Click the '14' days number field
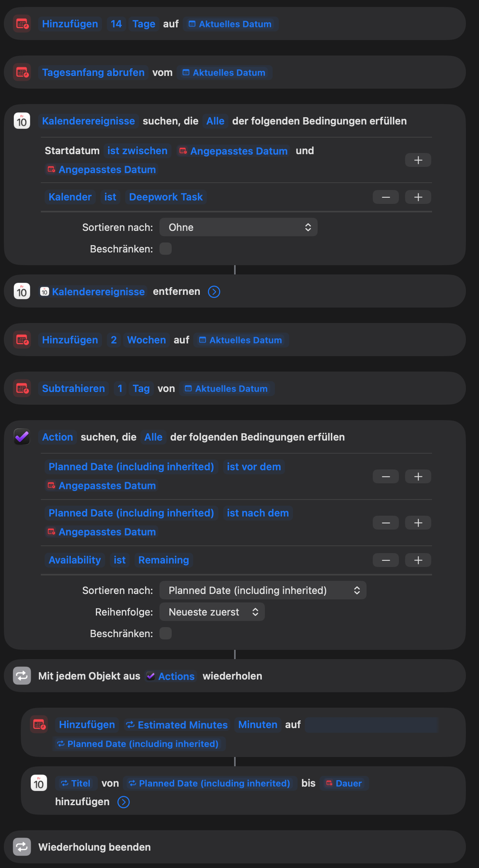 (116, 24)
